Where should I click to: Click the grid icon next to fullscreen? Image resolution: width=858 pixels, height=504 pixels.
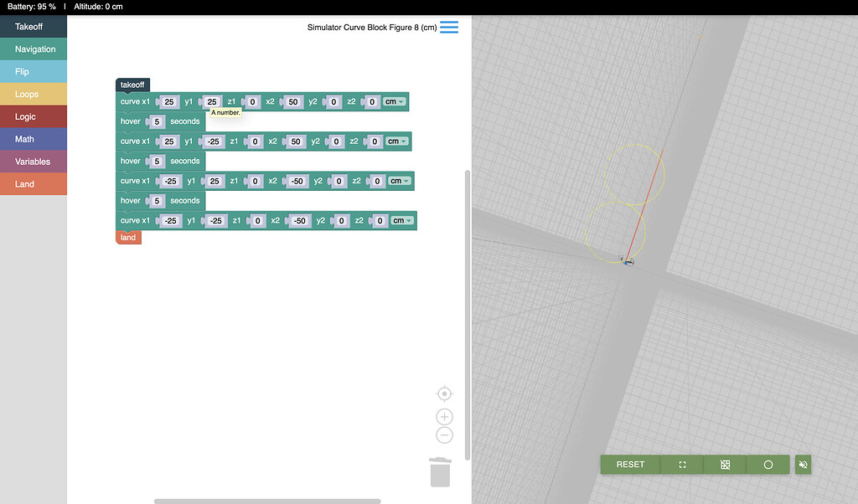[x=724, y=465]
